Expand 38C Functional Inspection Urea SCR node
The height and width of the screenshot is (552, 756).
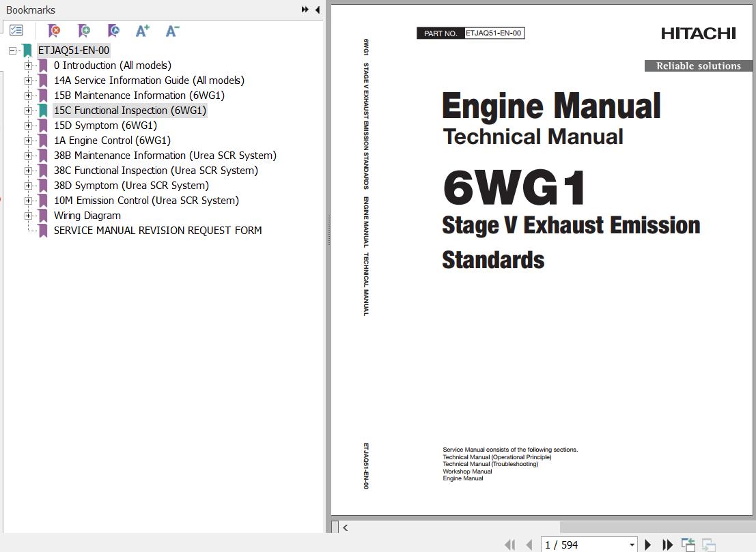[x=28, y=171]
